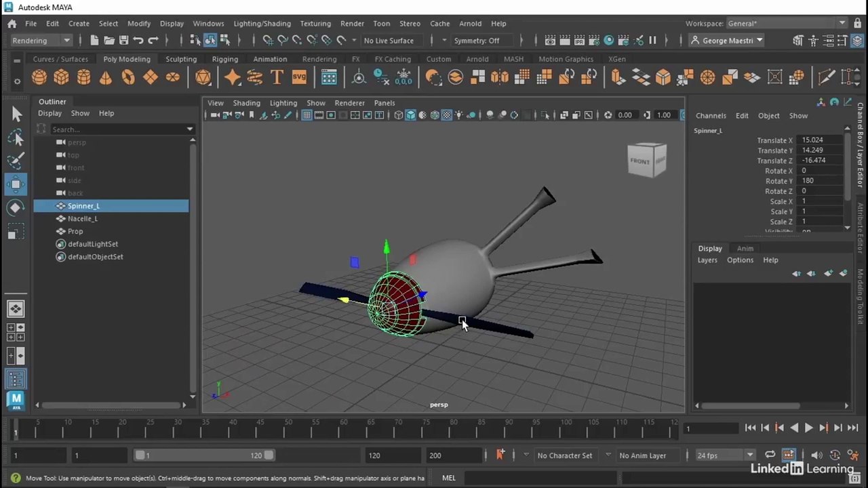Click the Rotate Y value 180

tap(822, 181)
